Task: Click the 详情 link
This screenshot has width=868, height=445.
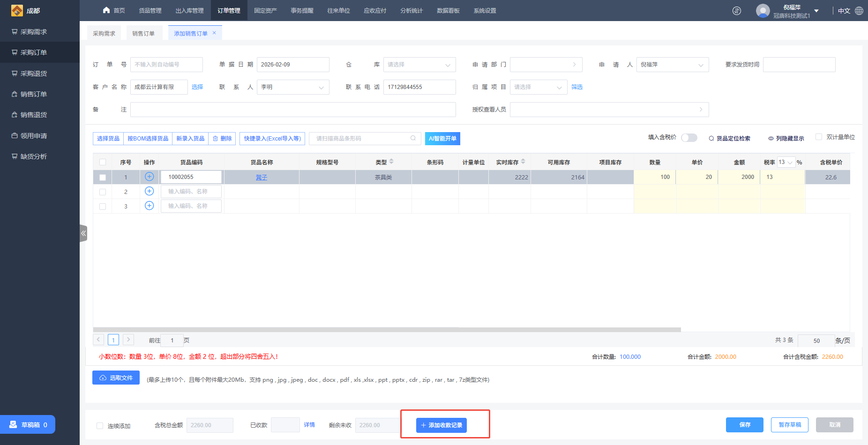Action: pyautogui.click(x=309, y=424)
